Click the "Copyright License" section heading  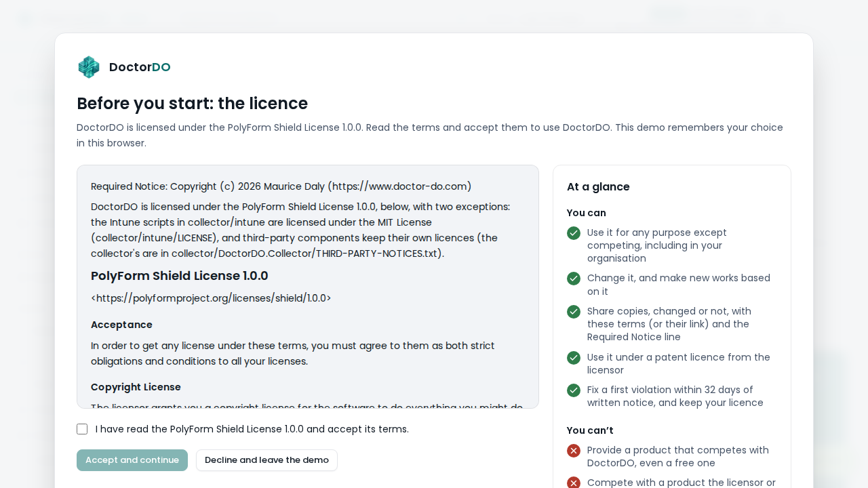[x=136, y=387]
